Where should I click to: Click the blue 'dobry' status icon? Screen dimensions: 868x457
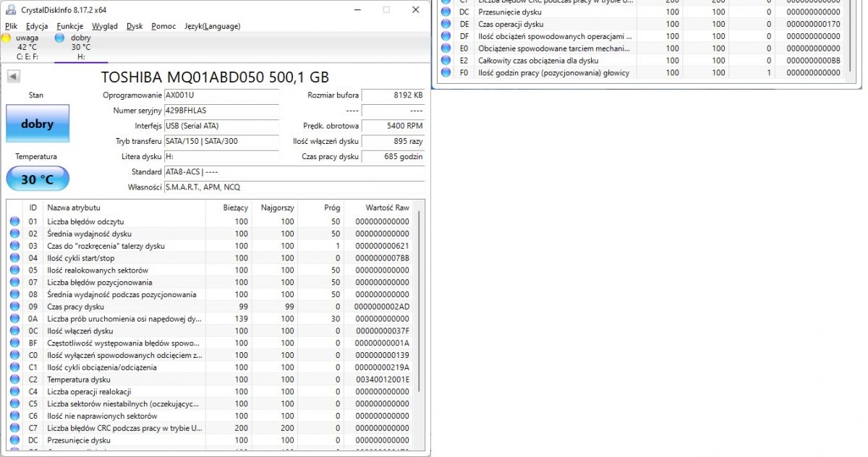click(59, 38)
